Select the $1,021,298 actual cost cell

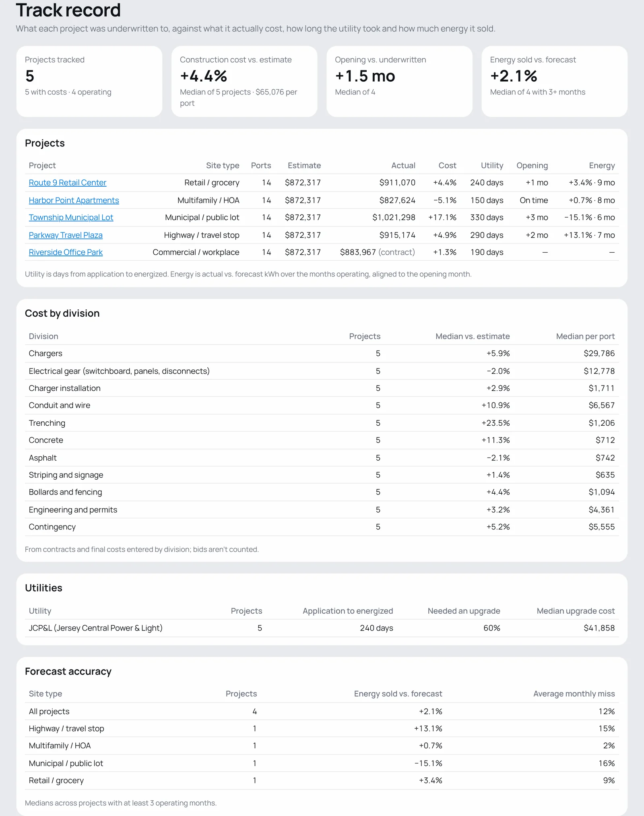coord(394,218)
